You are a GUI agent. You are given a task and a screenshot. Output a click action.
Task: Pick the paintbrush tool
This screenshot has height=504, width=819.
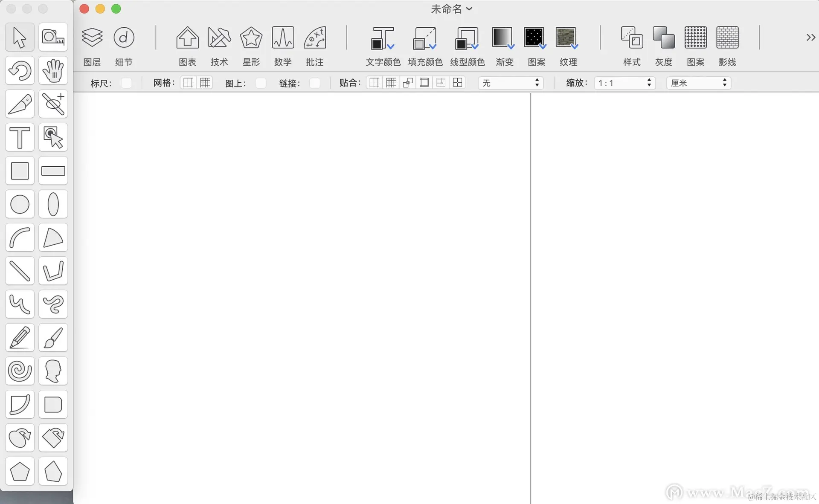53,337
